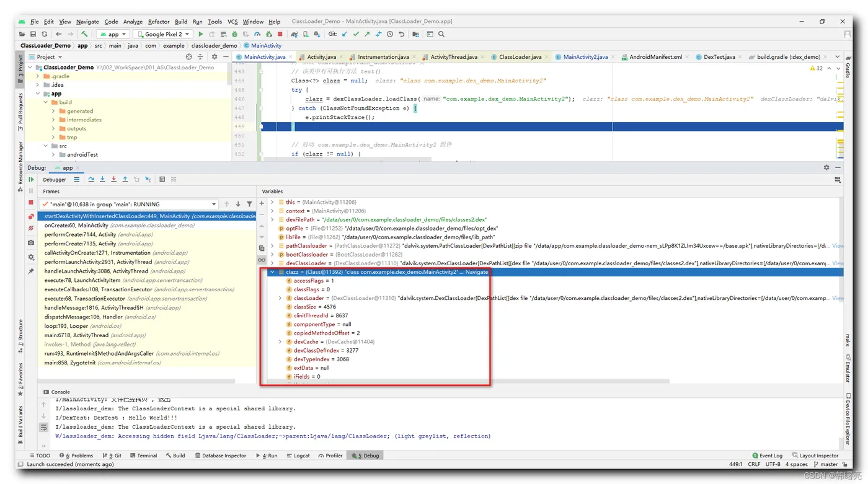Expand the generated folder in project tree

[53, 111]
